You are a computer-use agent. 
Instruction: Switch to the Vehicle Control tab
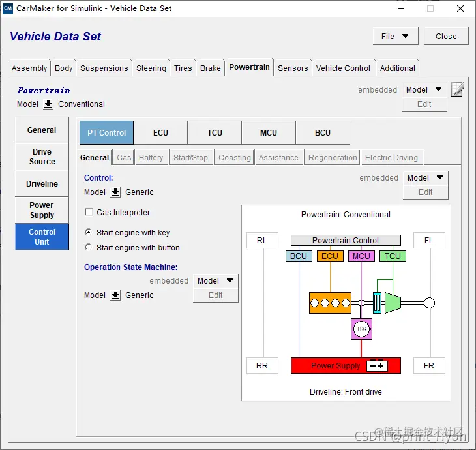coord(343,68)
